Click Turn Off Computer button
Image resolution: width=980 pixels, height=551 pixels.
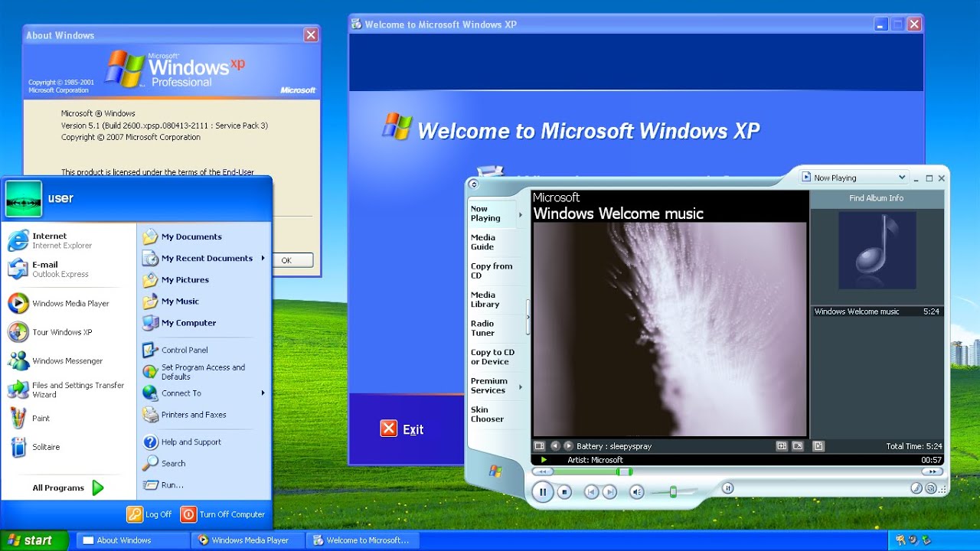(x=223, y=514)
